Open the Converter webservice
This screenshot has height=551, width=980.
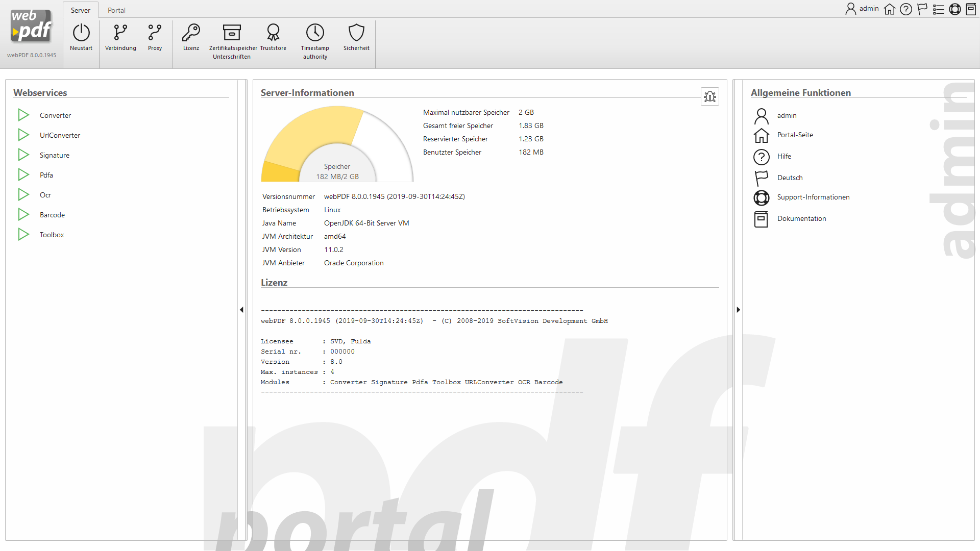[55, 115]
